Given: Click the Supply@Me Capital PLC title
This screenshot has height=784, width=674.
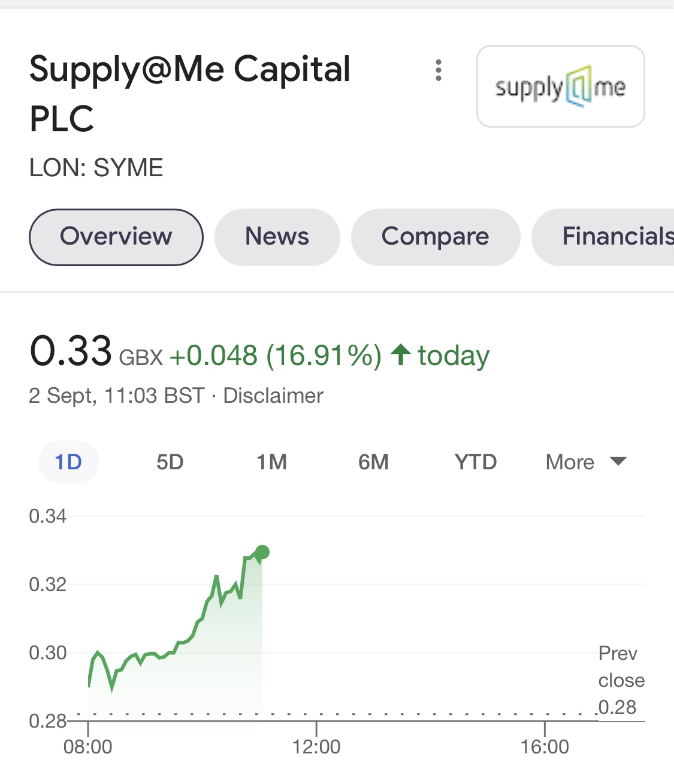Looking at the screenshot, I should click(190, 93).
